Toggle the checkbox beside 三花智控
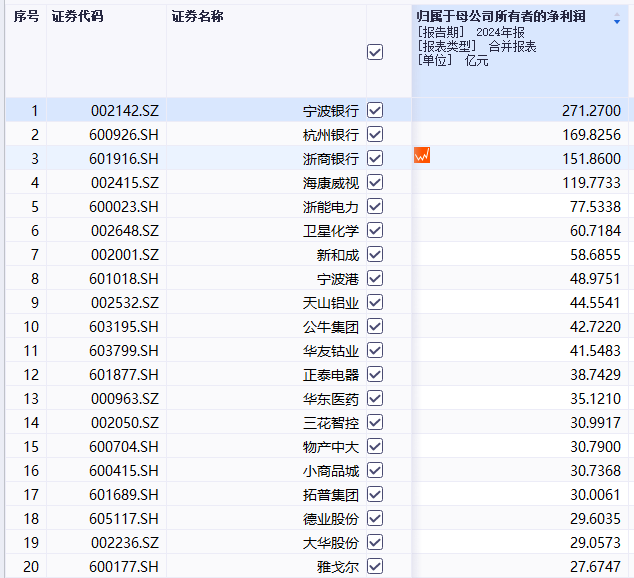This screenshot has width=634, height=578. (375, 422)
